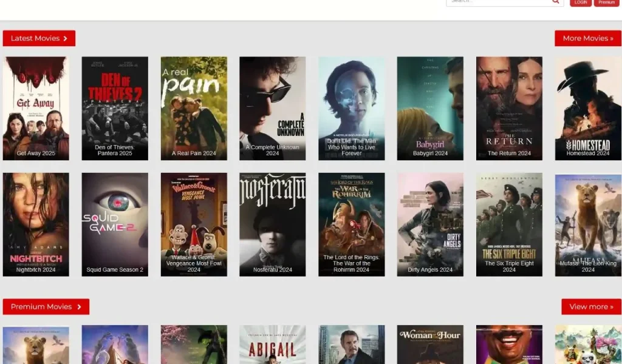The image size is (622, 364).
Task: Open the Don't Die documentary poster
Action: (352, 109)
